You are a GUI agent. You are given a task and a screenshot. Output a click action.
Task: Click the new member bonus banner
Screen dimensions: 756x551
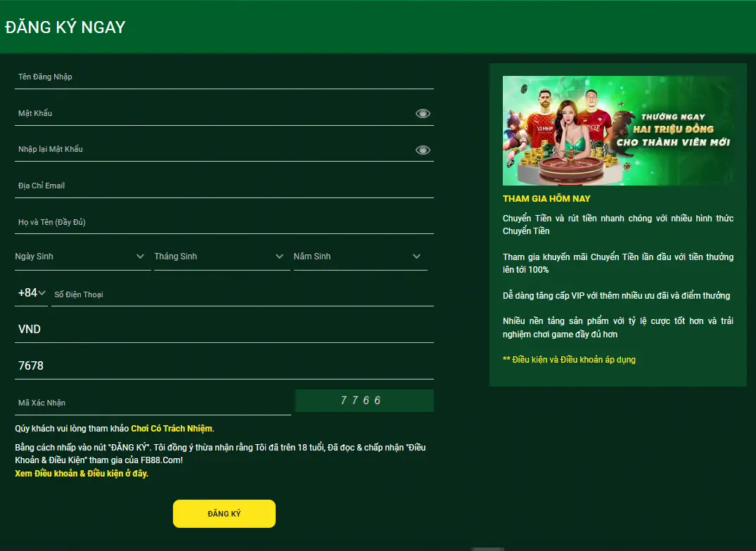[x=617, y=131]
